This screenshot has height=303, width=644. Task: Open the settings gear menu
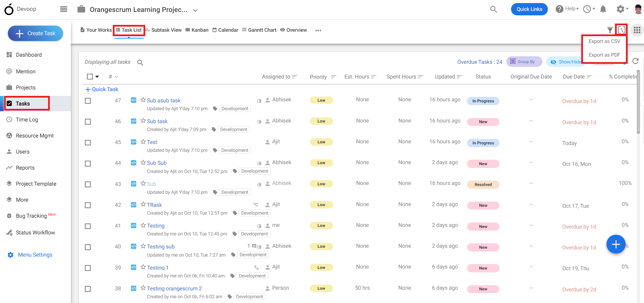(622, 9)
